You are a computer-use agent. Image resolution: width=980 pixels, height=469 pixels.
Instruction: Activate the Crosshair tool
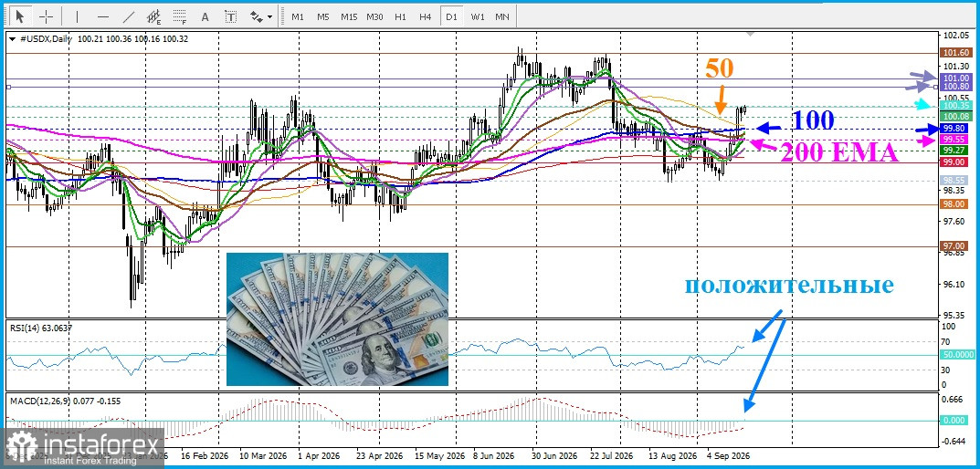pos(47,16)
